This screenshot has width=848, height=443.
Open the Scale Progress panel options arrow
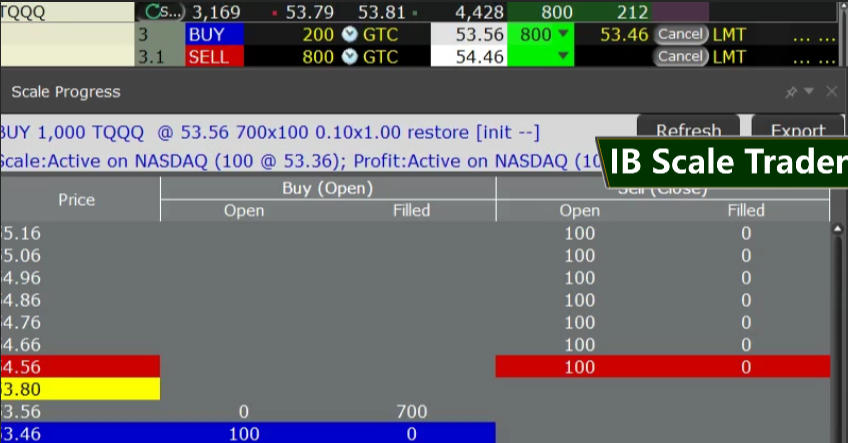point(809,92)
